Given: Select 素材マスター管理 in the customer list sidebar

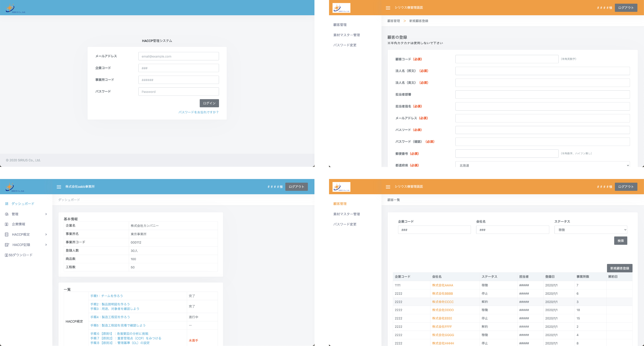Looking at the screenshot, I should [x=347, y=214].
